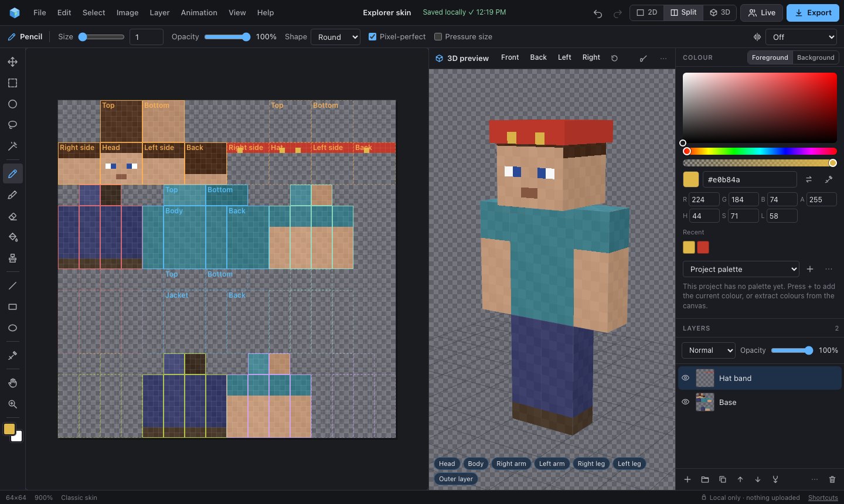Select the Ellipse shape tool
The image size is (844, 504).
click(x=12, y=328)
